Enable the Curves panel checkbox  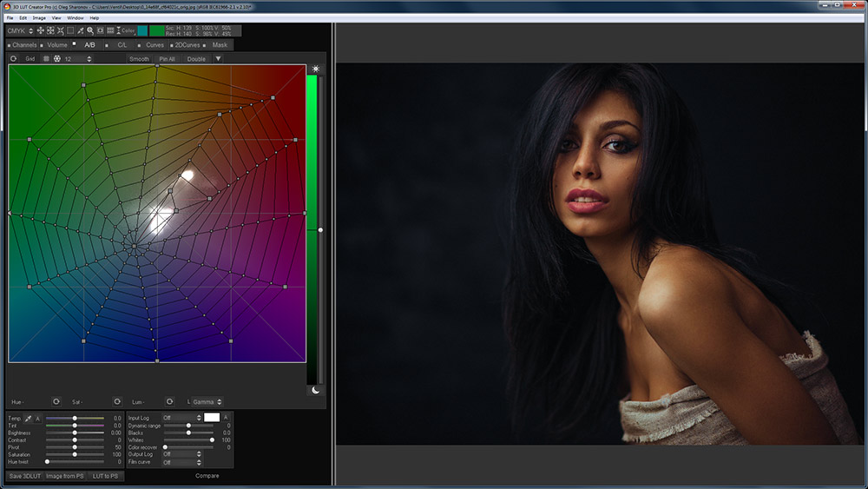(x=140, y=45)
